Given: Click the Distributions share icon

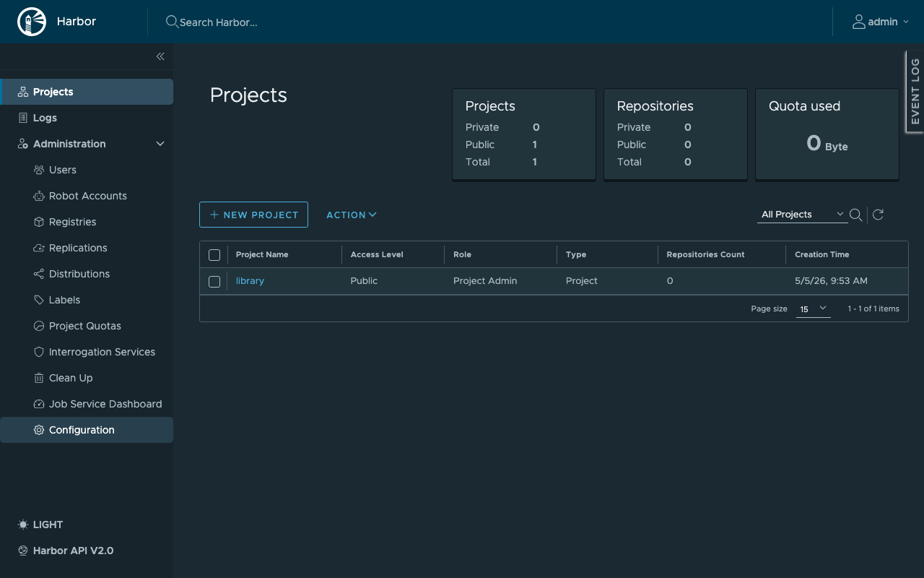Looking at the screenshot, I should coord(39,274).
